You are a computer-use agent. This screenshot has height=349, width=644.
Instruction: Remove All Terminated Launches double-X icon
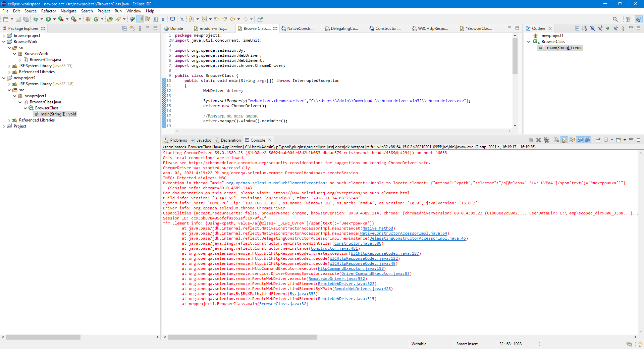point(546,140)
